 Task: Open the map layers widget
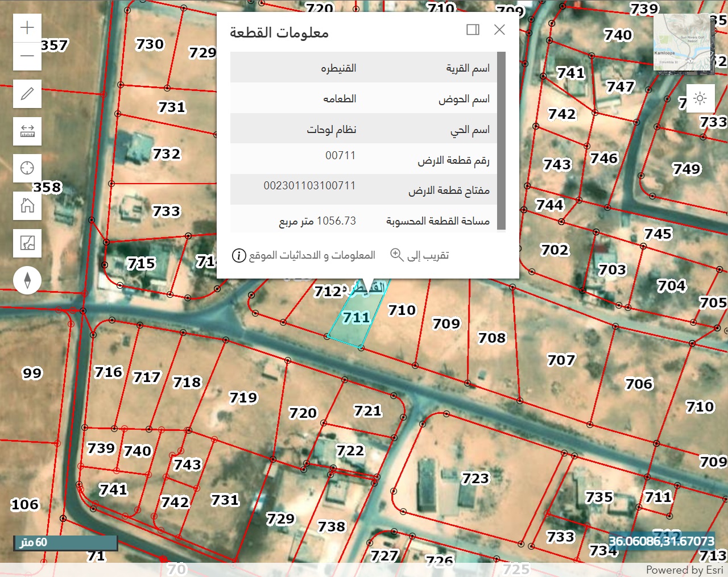[27, 243]
